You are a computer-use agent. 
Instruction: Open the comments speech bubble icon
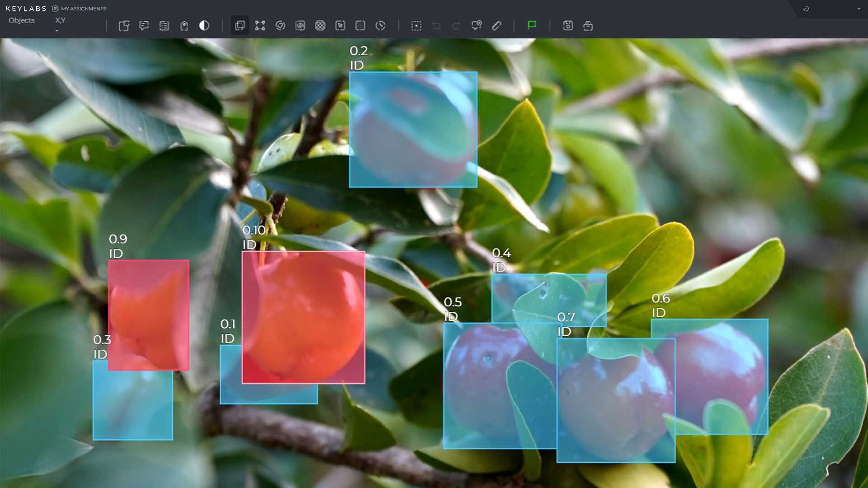click(144, 26)
